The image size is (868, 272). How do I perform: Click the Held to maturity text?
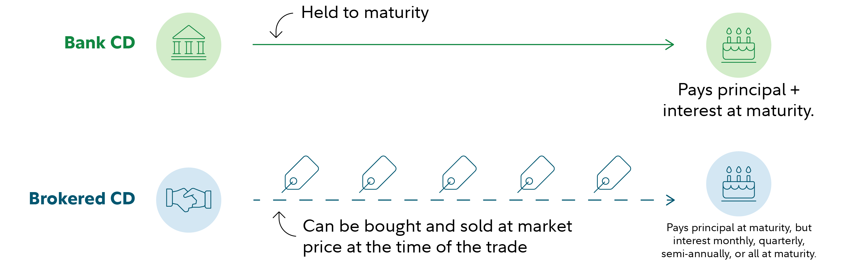[365, 13]
